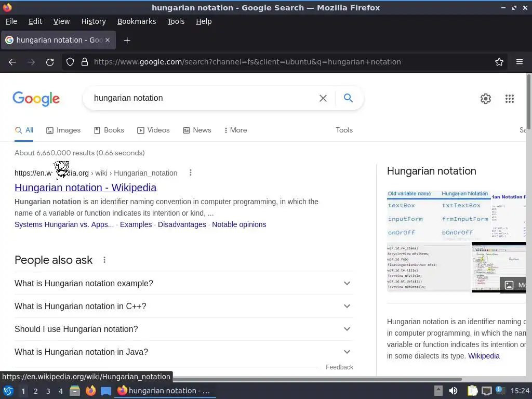The image size is (532, 399).
Task: Launch Firefox from the taskbar launcher
Action: (90, 391)
